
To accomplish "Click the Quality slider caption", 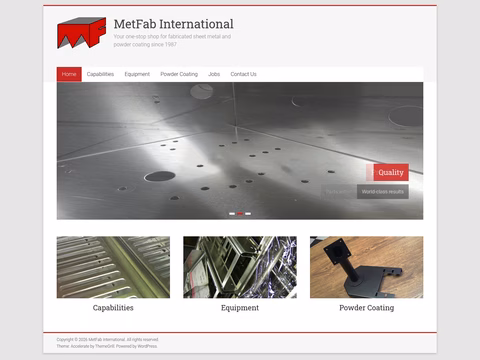I will 391,172.
